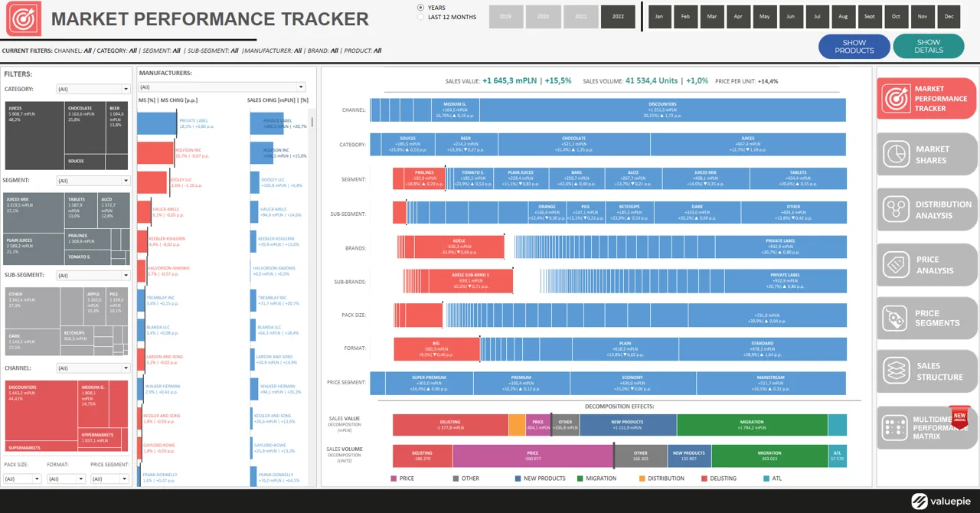Viewport: 980px width, 513px height.
Task: Select the YEARS radio button
Action: [x=420, y=8]
